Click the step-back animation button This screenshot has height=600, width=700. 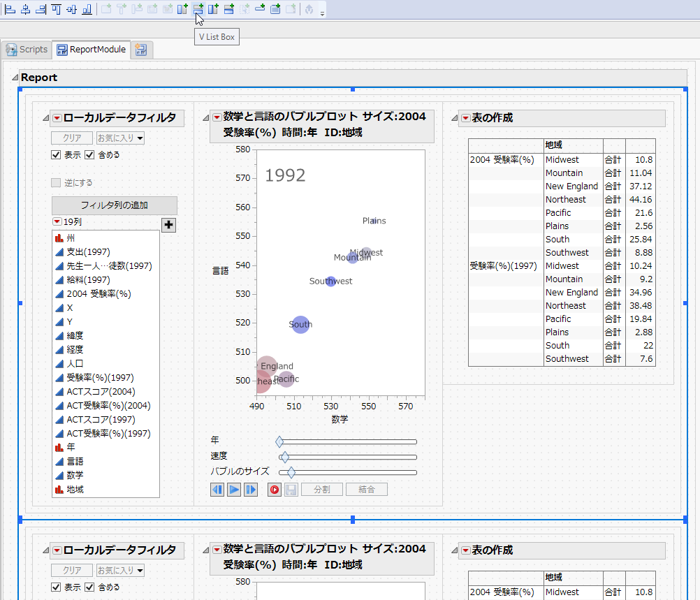pyautogui.click(x=219, y=489)
